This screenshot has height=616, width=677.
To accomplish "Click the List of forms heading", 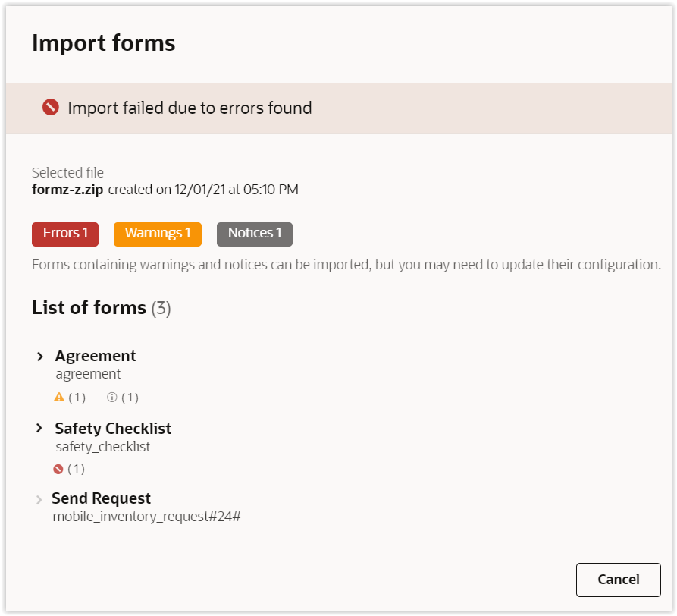I will pos(89,308).
